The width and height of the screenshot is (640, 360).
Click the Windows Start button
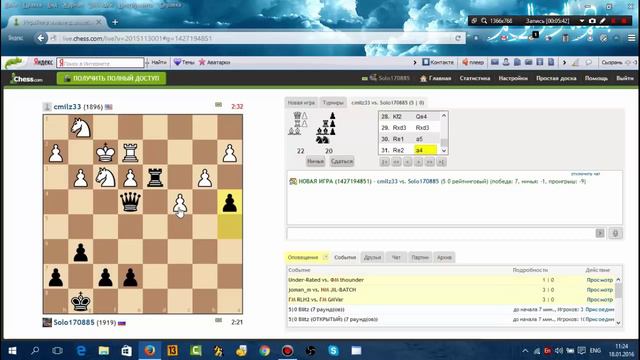(x=12, y=351)
